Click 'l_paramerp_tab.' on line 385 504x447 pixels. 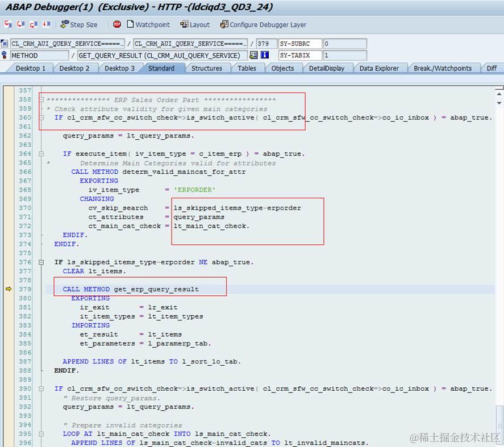pos(180,344)
